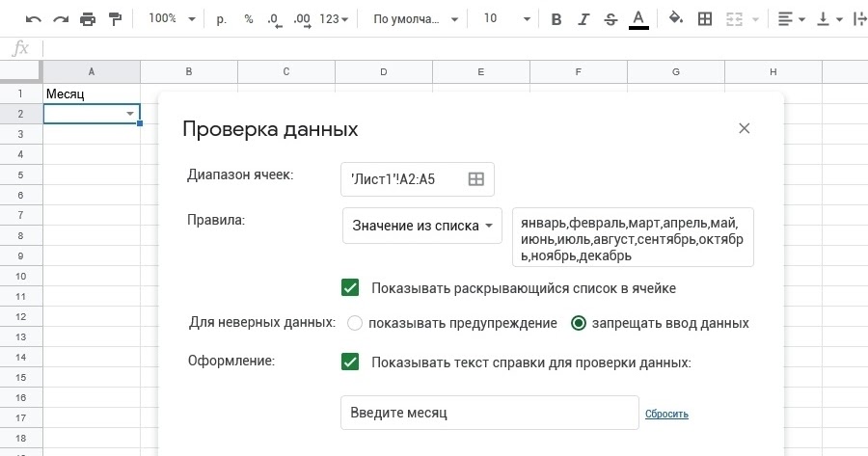Select the paint format roller tool

pos(115,18)
